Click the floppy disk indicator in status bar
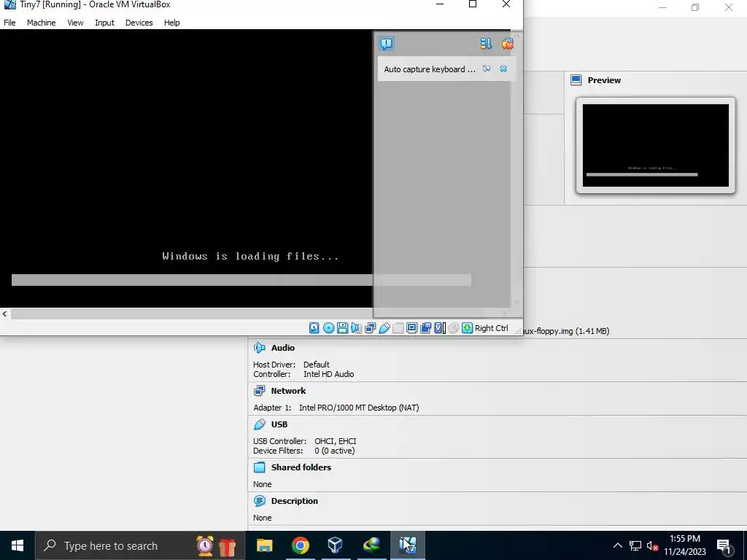This screenshot has height=560, width=747. pos(343,327)
